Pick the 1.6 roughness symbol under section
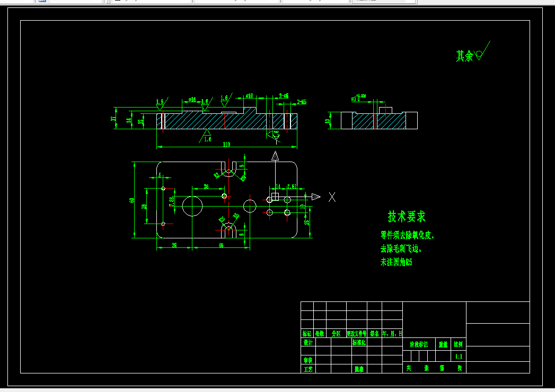Screen dimensions: 555x392 click(206, 136)
